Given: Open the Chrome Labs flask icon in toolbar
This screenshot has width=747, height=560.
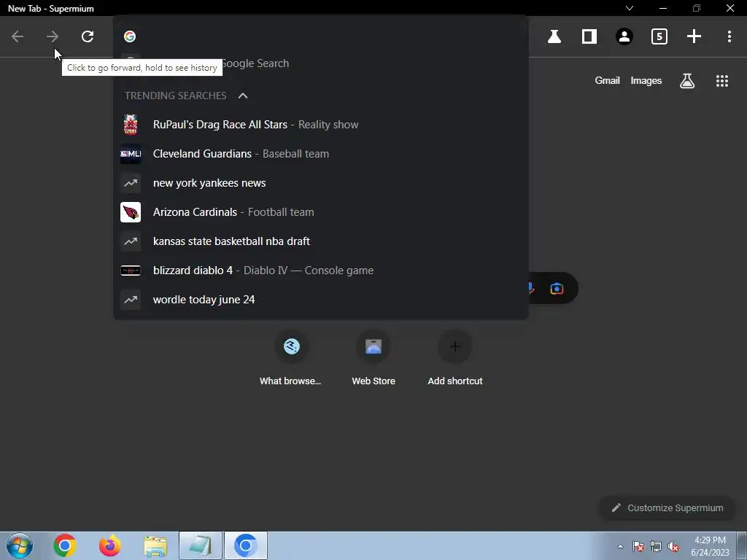Looking at the screenshot, I should [x=554, y=36].
